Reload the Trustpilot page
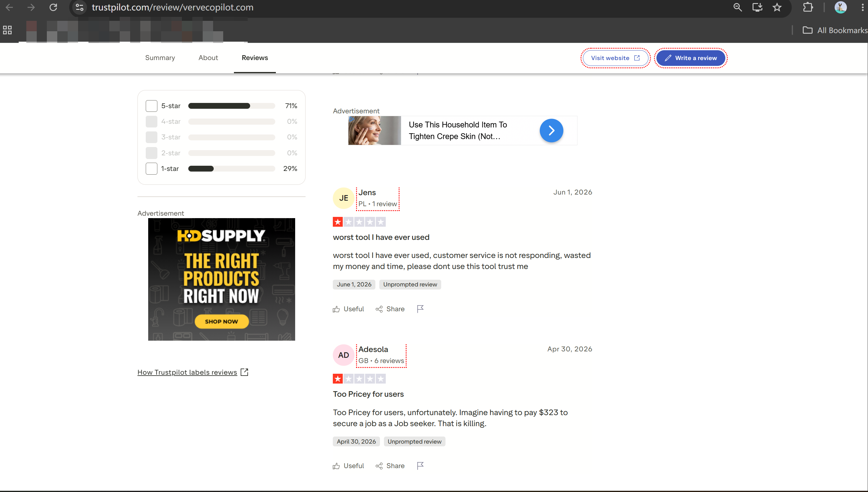Screen dimensions: 868x492 53,7
